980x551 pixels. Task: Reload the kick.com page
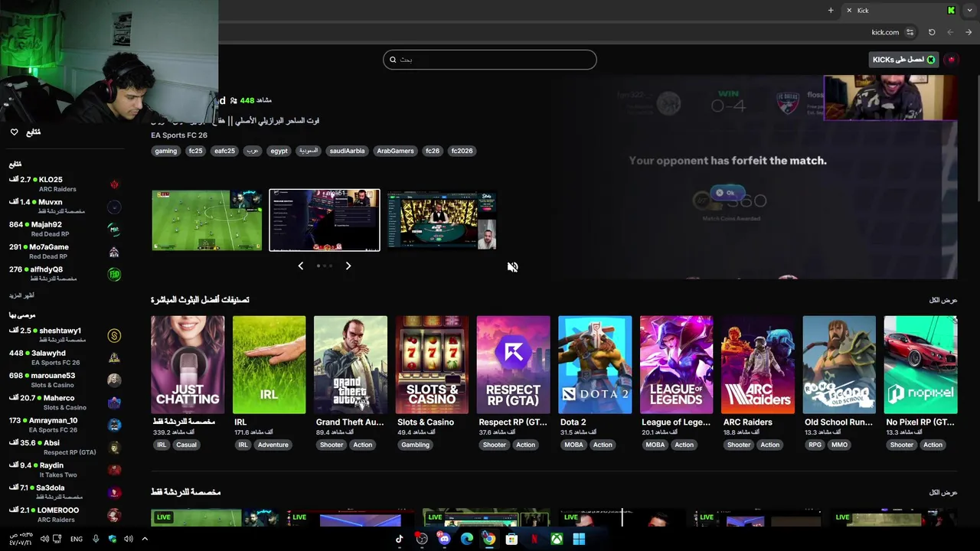(x=932, y=32)
